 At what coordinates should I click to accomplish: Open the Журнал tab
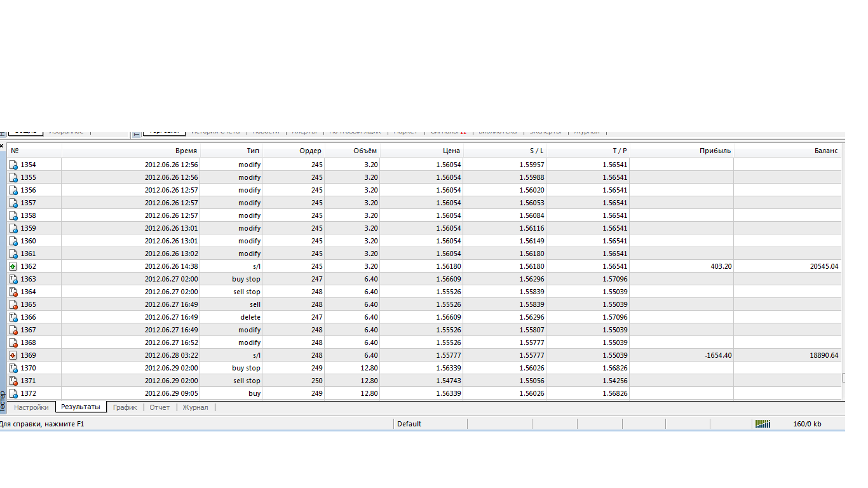[x=196, y=407]
